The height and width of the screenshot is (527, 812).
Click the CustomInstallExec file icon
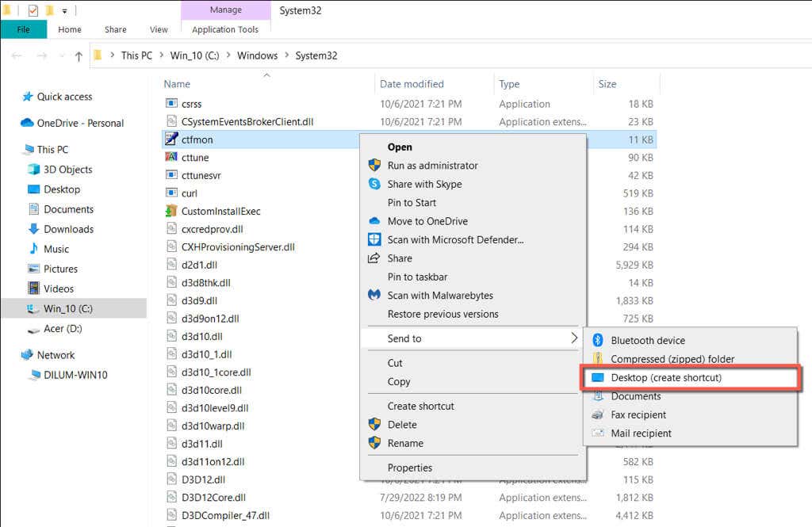pyautogui.click(x=171, y=211)
